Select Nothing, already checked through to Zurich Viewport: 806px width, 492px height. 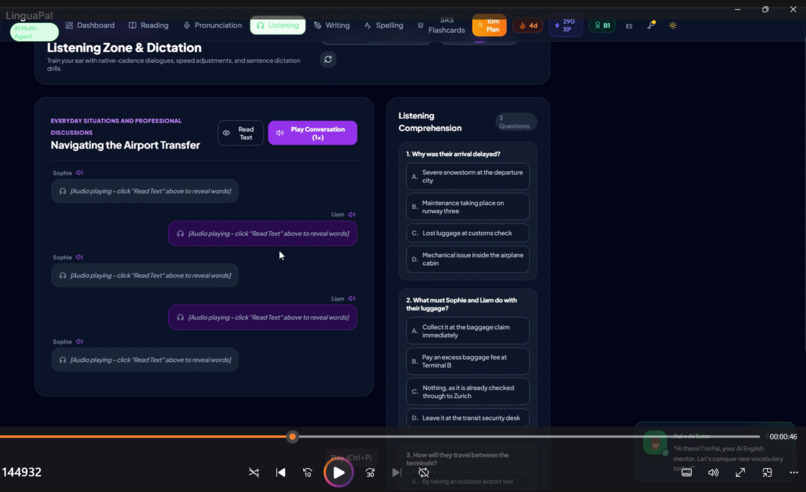click(x=468, y=392)
